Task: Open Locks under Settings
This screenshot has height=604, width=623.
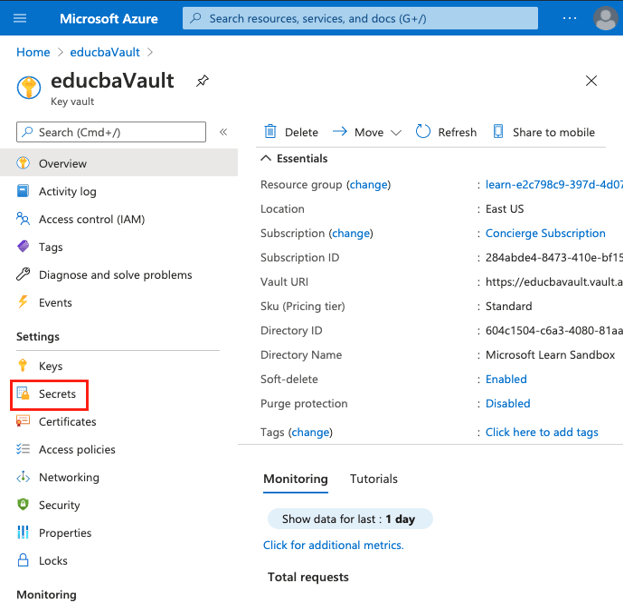Action: 53,561
